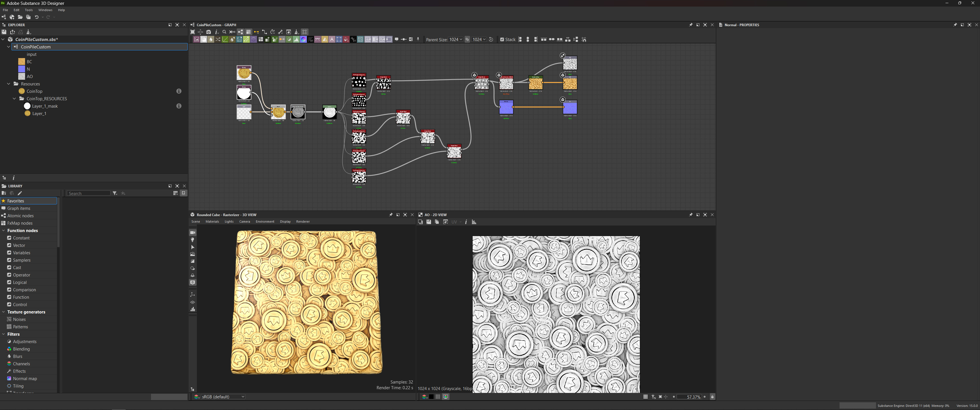The height and width of the screenshot is (410, 980).
Task: Click the library filter funnel icon
Action: coord(115,193)
